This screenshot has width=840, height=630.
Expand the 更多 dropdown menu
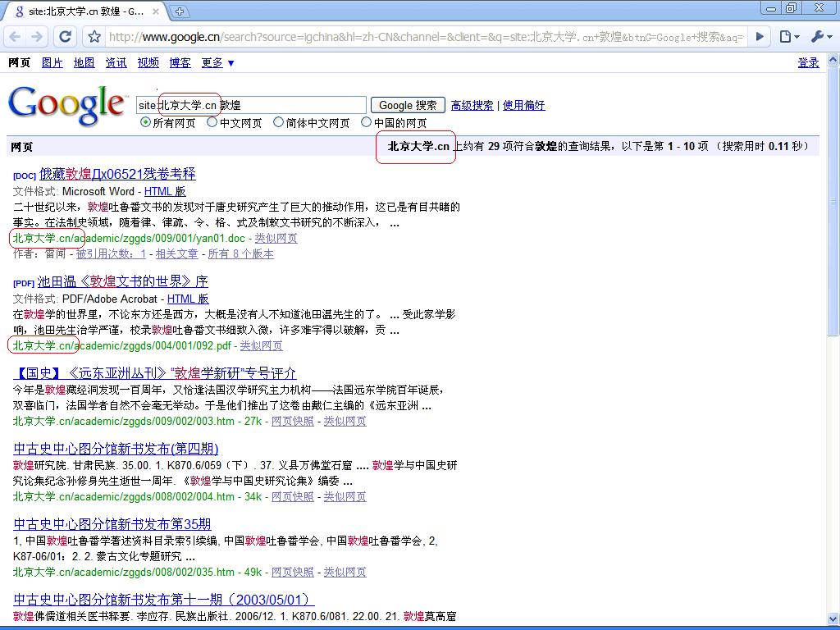217,62
